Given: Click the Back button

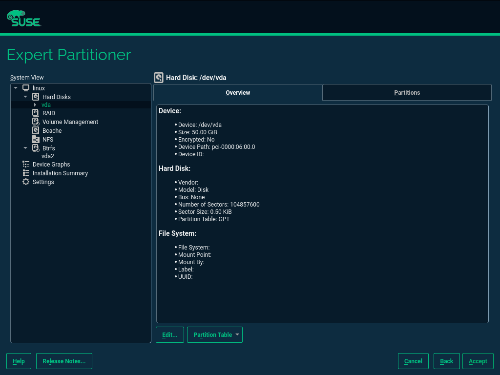Looking at the screenshot, I should [446, 361].
